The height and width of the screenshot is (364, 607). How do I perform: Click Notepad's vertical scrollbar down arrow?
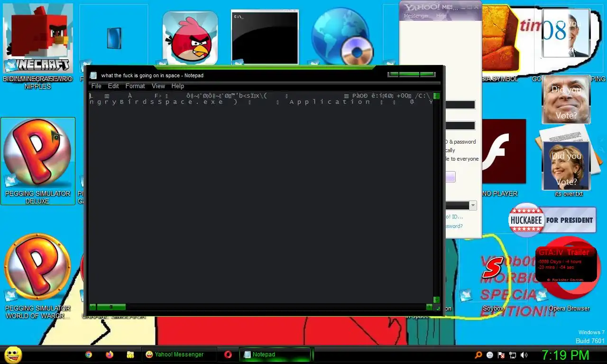437,300
